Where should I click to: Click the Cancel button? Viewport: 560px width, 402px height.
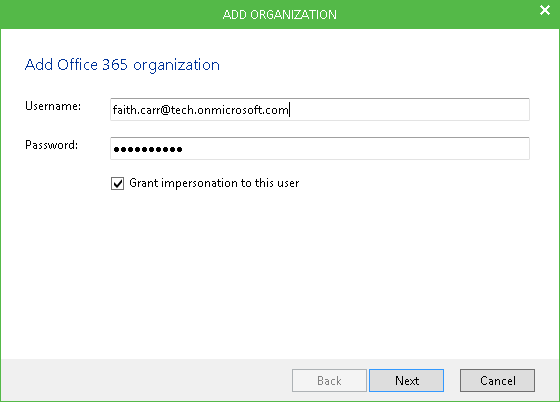click(498, 381)
